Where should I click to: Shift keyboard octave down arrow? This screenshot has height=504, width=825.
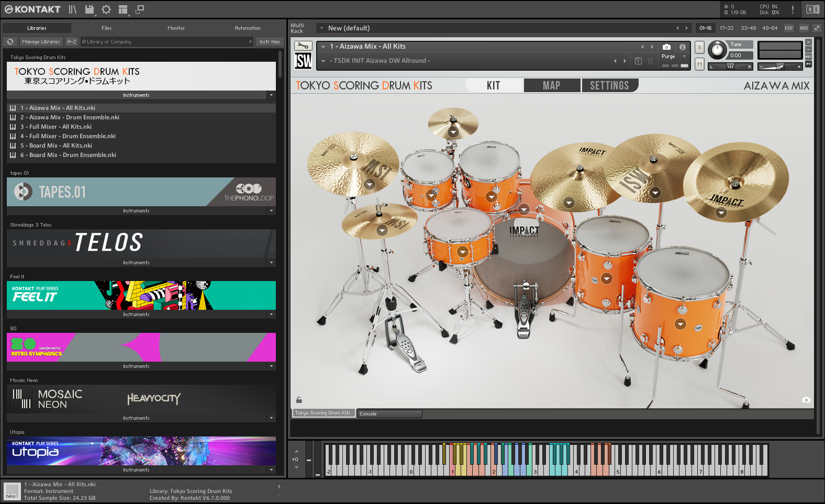click(x=296, y=467)
